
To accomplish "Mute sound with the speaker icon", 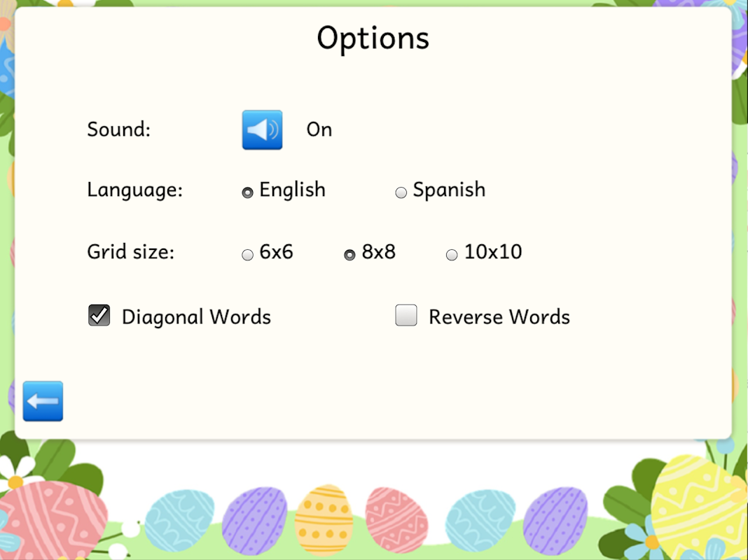I will 262,130.
